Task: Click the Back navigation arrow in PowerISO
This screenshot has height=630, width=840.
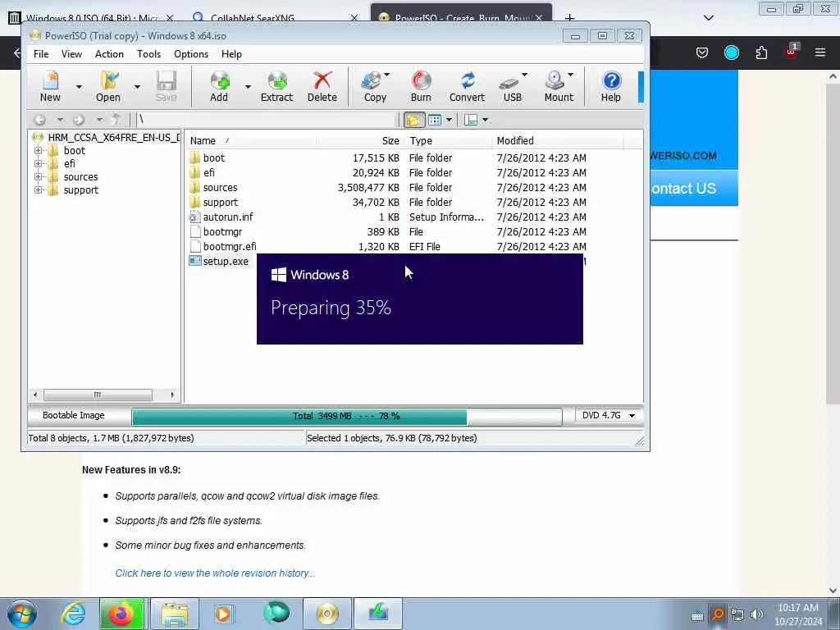Action: pos(40,120)
